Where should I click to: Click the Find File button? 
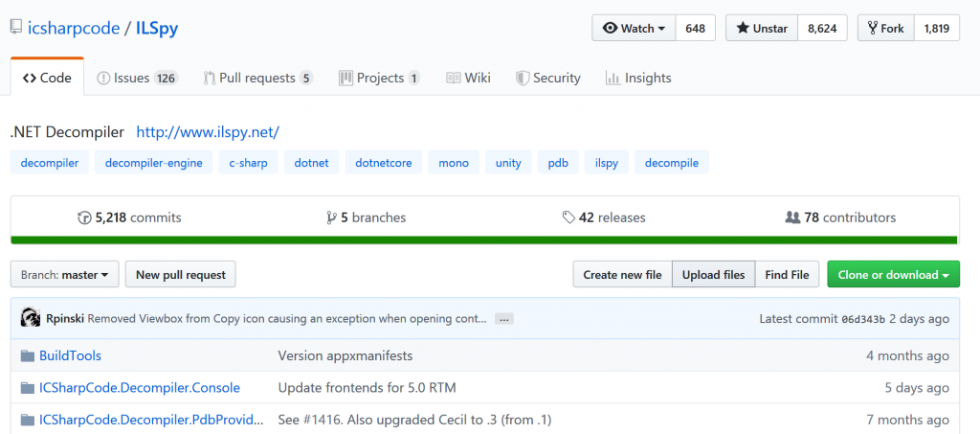[x=787, y=275]
